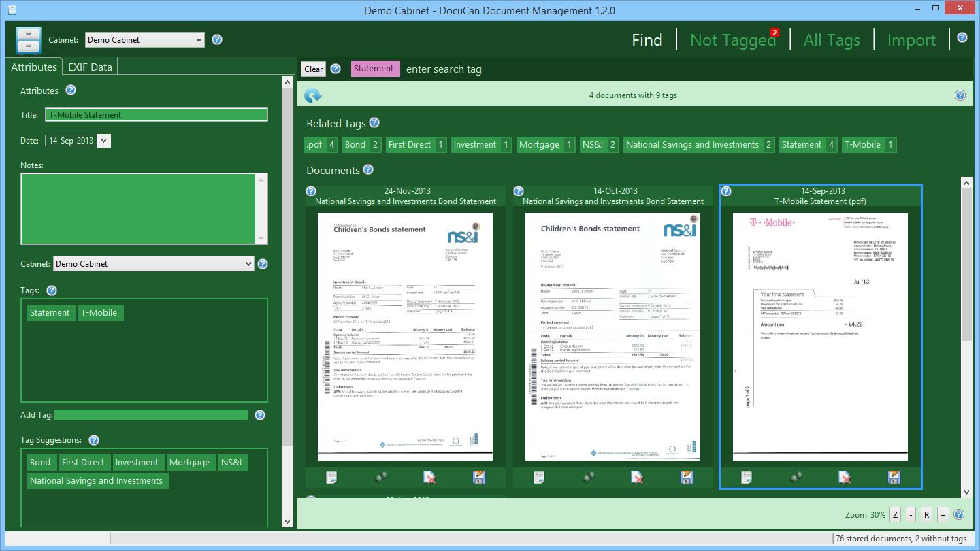Click the save disk icon under T-Mobile Statement

894,478
